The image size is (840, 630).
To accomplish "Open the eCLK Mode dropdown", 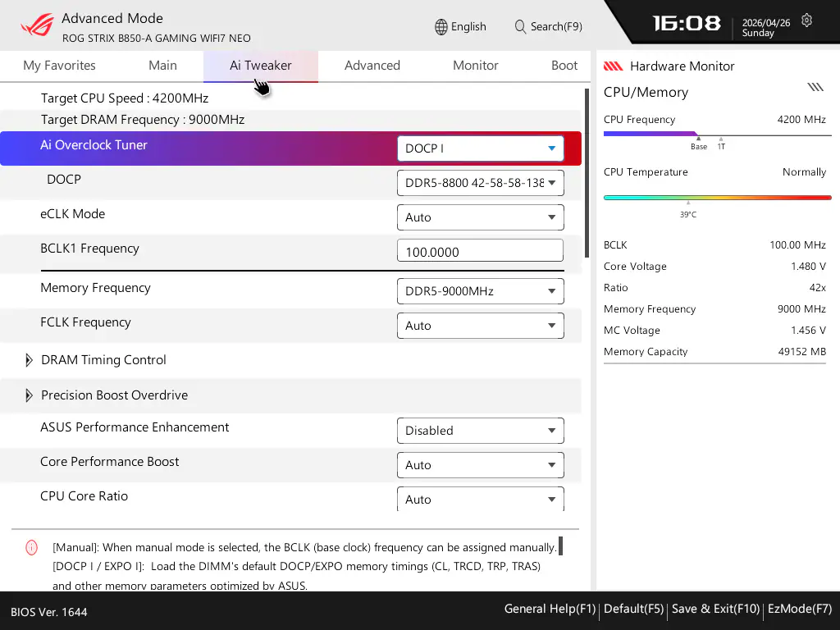I will click(481, 217).
